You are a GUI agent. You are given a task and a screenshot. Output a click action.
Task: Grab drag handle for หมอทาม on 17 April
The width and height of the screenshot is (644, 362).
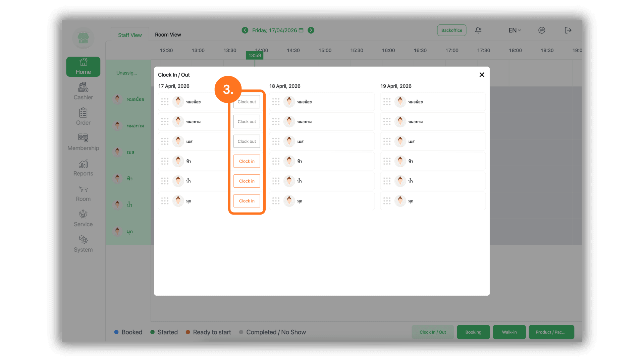[x=165, y=121]
